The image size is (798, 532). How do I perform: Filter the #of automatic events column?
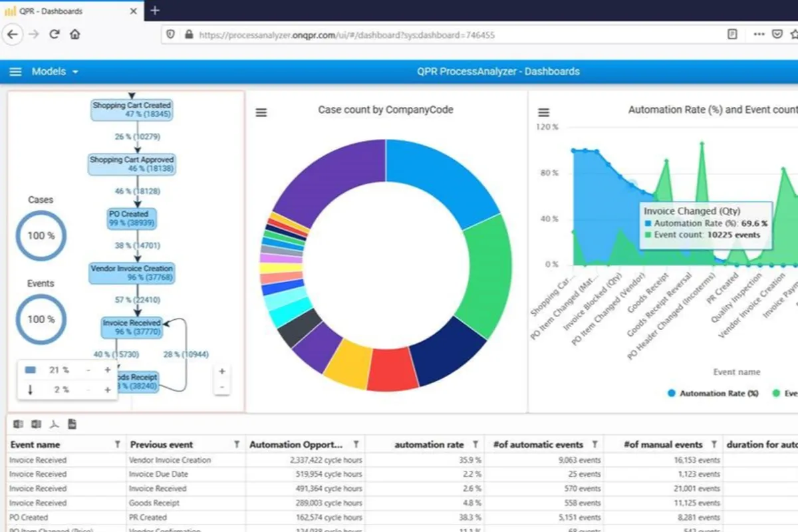tap(595, 445)
